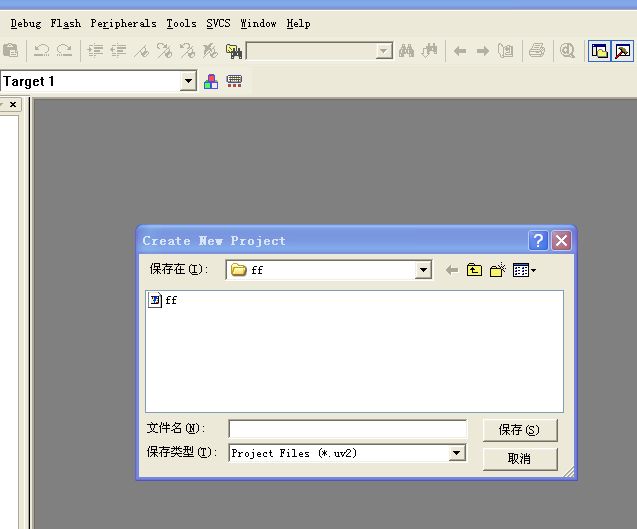Open the Window menu
Viewport: 637px width, 529px height.
[x=258, y=24]
